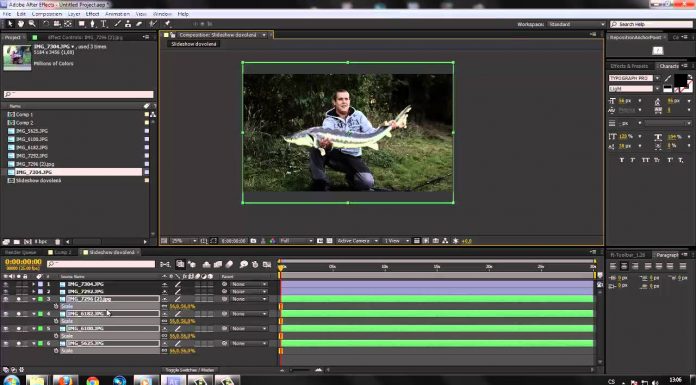696x385 pixels.
Task: Open the Composition menu
Action: coord(47,14)
